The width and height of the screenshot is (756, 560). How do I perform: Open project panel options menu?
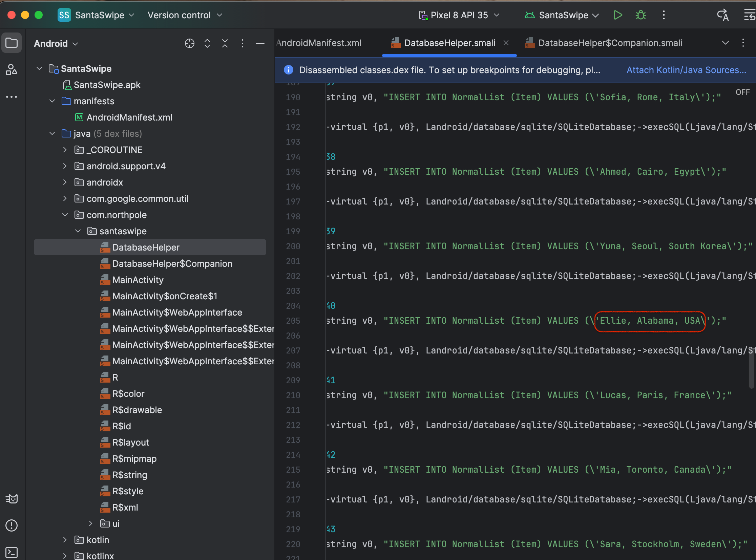[x=242, y=43]
